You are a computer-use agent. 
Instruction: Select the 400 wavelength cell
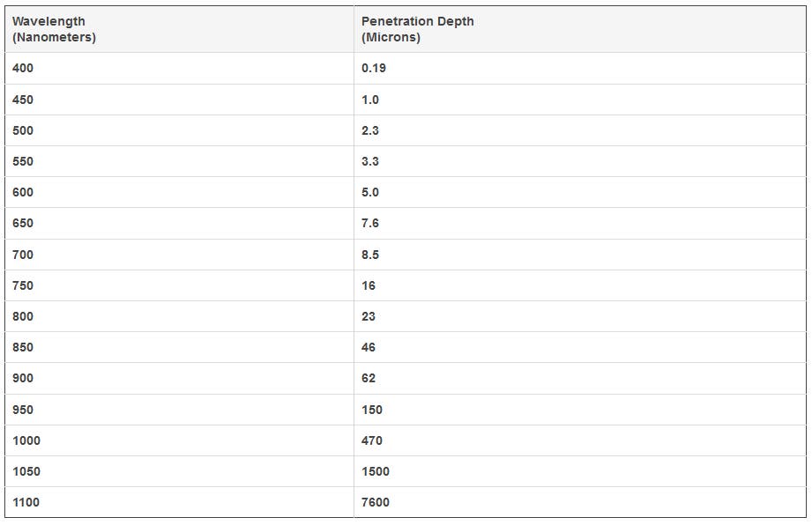pos(23,68)
